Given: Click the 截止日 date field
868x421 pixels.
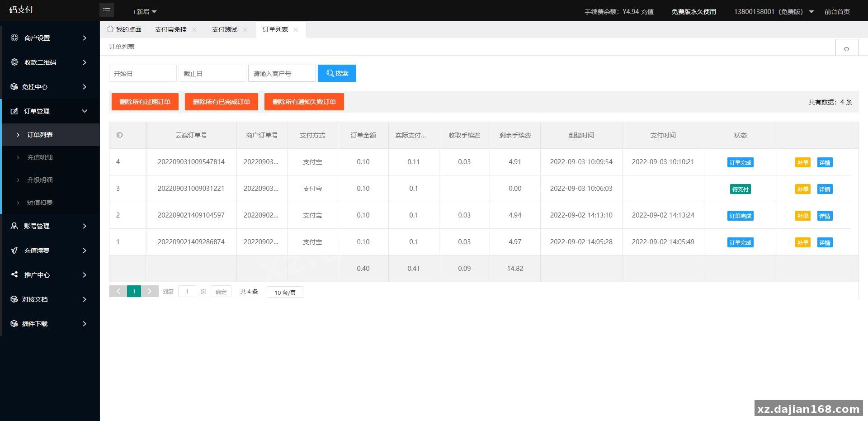Looking at the screenshot, I should pyautogui.click(x=212, y=73).
